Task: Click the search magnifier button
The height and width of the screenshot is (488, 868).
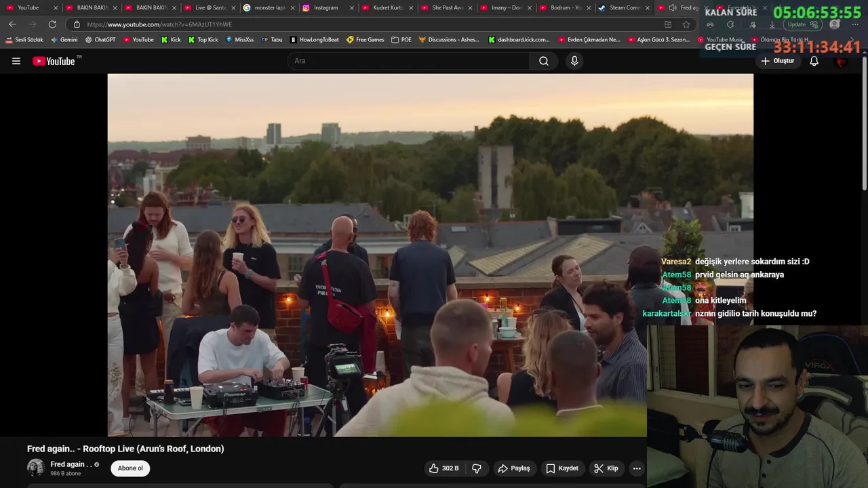Action: pos(544,61)
